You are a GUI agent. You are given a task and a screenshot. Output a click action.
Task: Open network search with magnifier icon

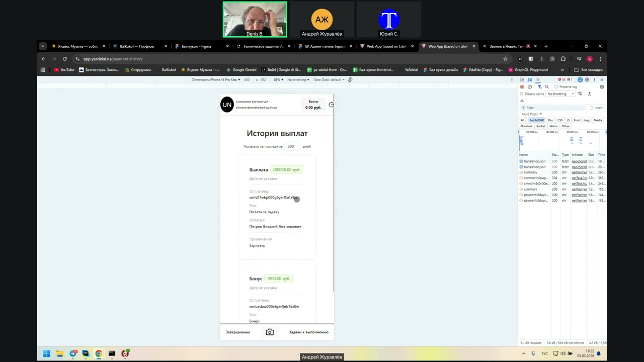click(x=547, y=87)
